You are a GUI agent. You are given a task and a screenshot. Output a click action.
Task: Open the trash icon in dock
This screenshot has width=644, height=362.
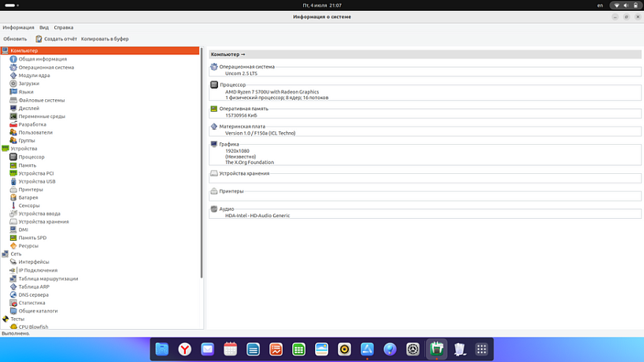pyautogui.click(x=461, y=349)
